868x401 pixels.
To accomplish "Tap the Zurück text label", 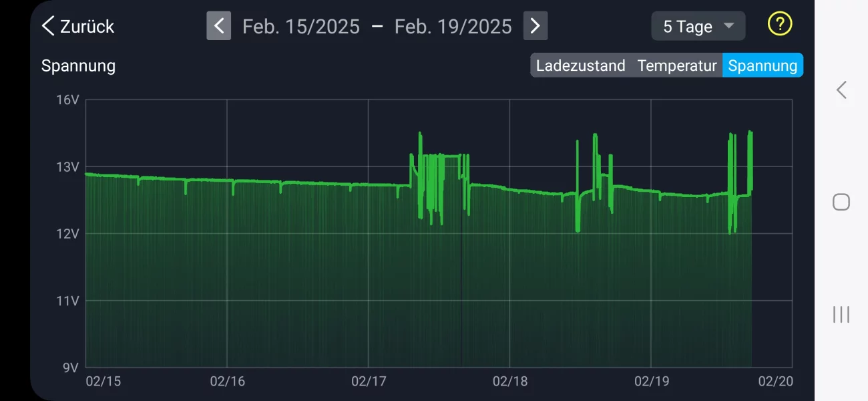I will pos(87,27).
